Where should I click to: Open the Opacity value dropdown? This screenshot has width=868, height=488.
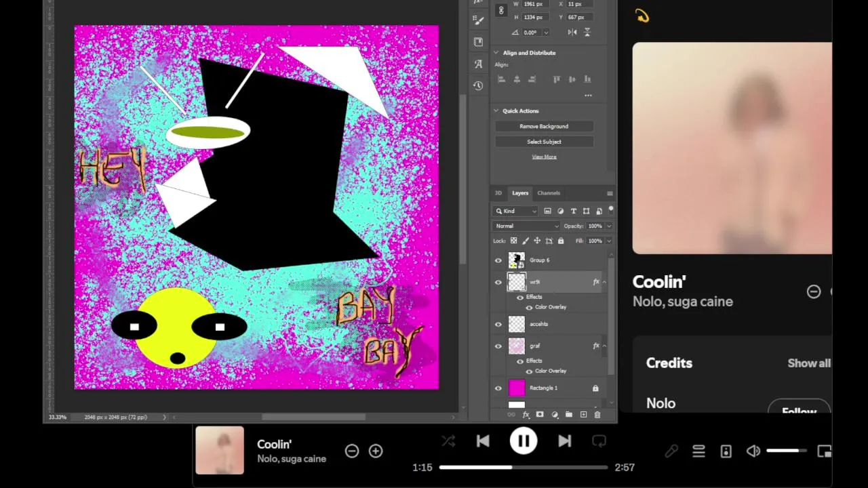coord(608,226)
